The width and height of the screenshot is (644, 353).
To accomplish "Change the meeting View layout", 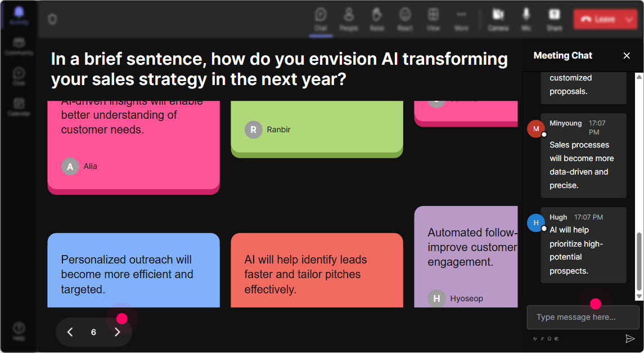I will tap(433, 19).
